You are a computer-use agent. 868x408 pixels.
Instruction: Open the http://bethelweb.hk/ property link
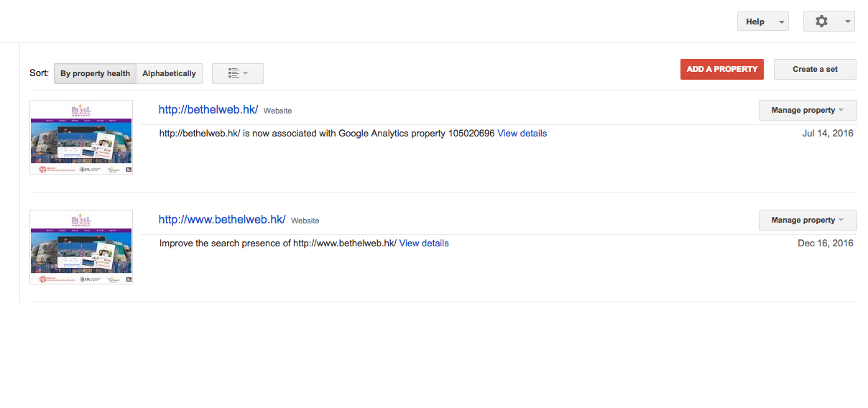click(x=208, y=110)
